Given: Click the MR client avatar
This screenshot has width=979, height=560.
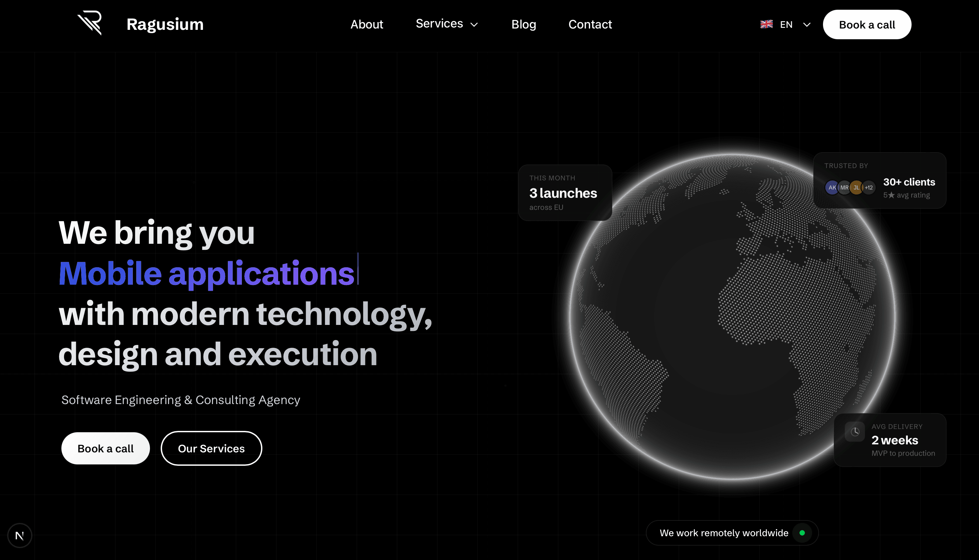Looking at the screenshot, I should (845, 187).
